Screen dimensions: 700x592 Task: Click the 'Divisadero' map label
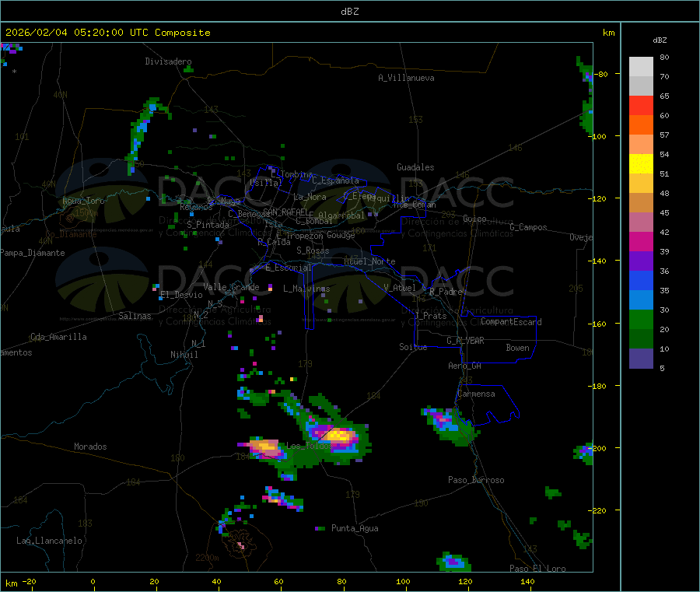tap(168, 61)
